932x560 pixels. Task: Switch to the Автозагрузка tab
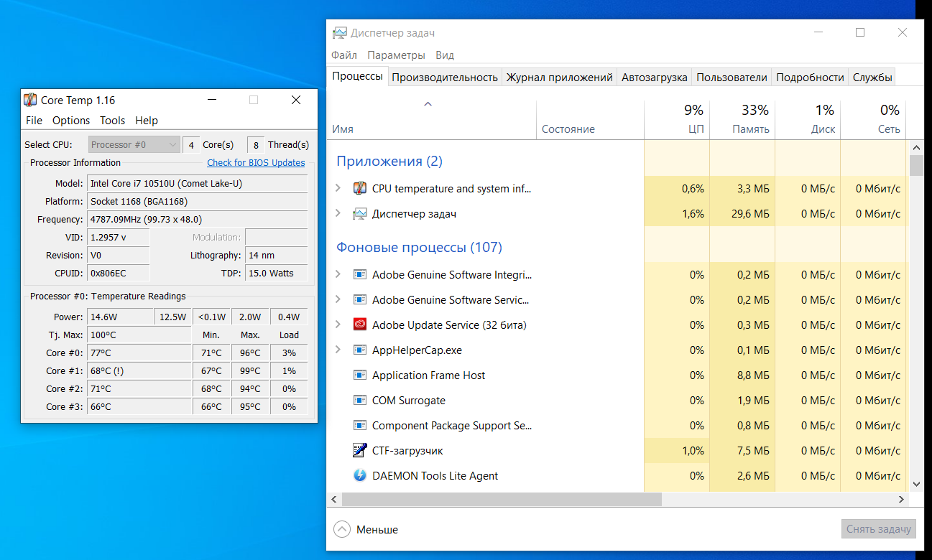(x=655, y=78)
